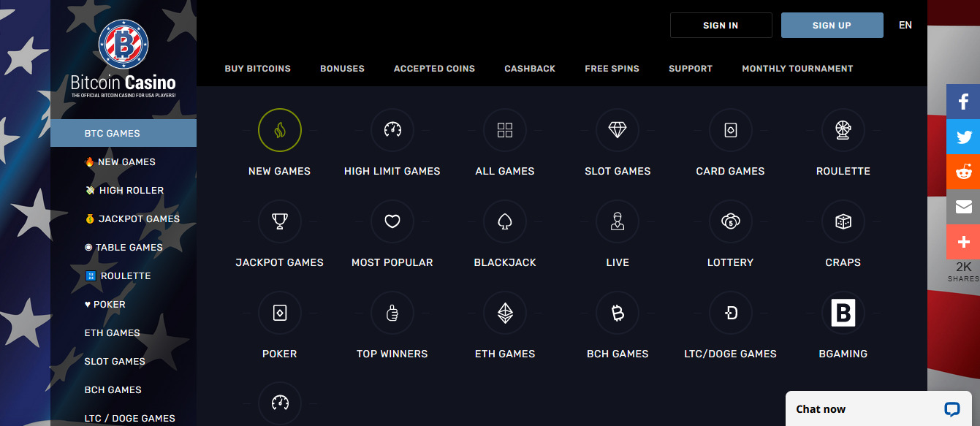The height and width of the screenshot is (426, 980).
Task: Open the language selector EN
Action: pyautogui.click(x=905, y=25)
